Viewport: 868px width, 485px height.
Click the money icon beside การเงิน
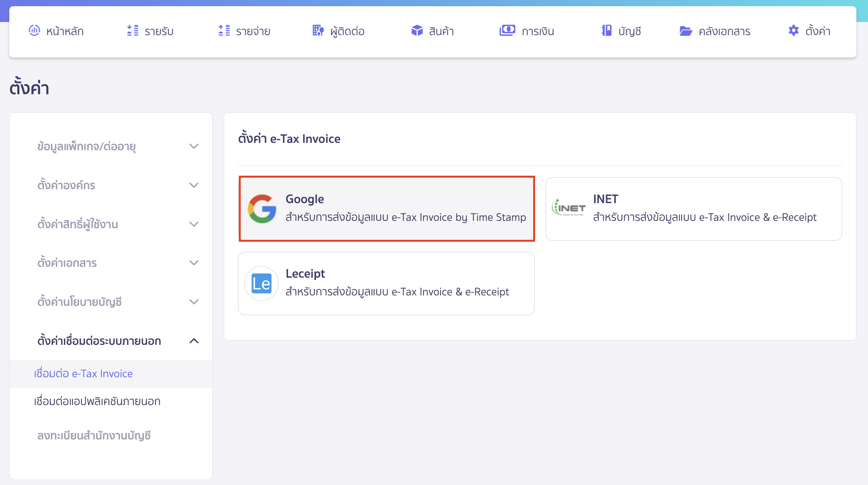(507, 31)
